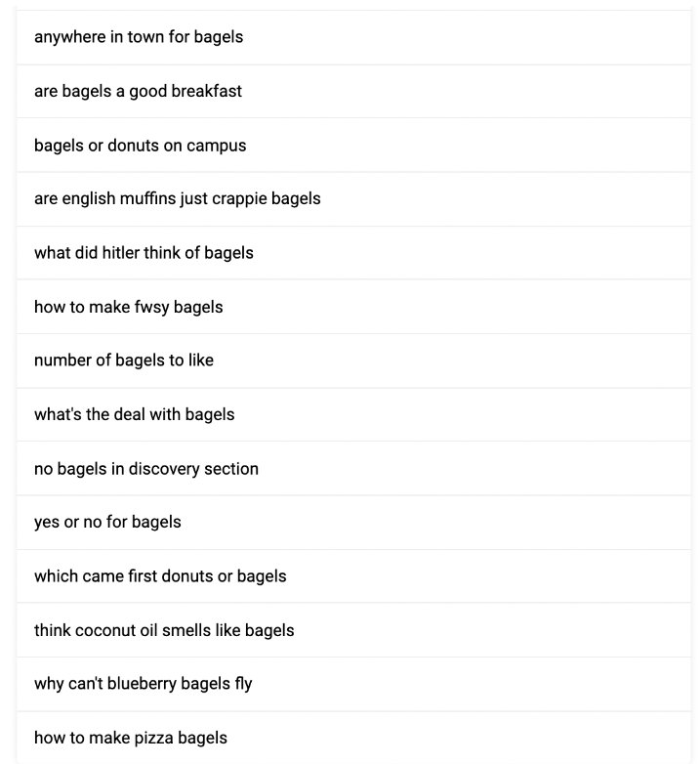Click 'yes or no for bagels'
Image resolution: width=700 pixels, height=764 pixels.
point(107,522)
